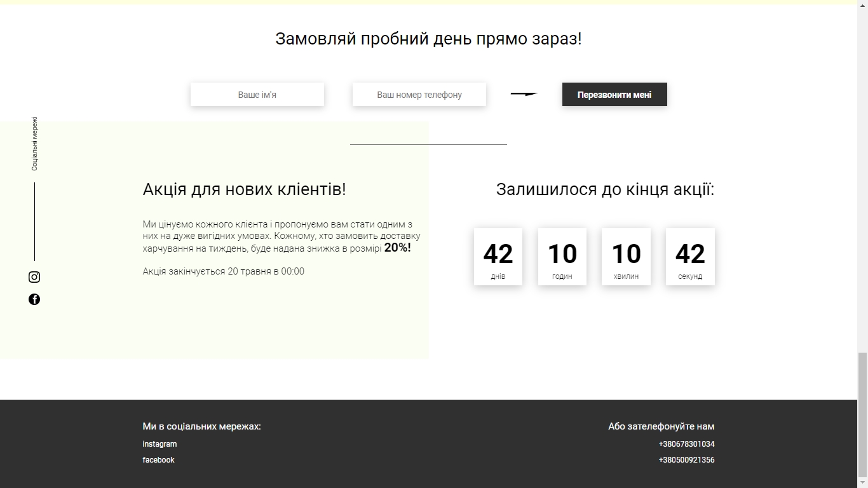868x488 pixels.
Task: Click the "Ваше ім'я" name field
Action: [257, 95]
